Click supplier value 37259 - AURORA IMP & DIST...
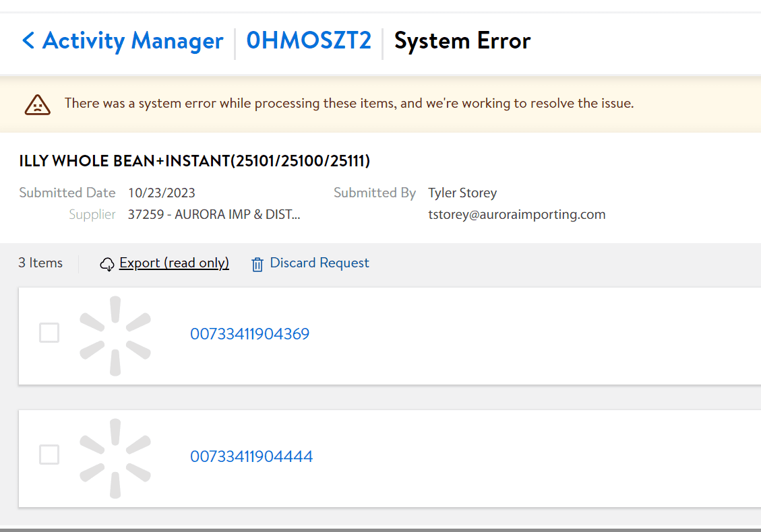The width and height of the screenshot is (761, 532). pyautogui.click(x=214, y=214)
